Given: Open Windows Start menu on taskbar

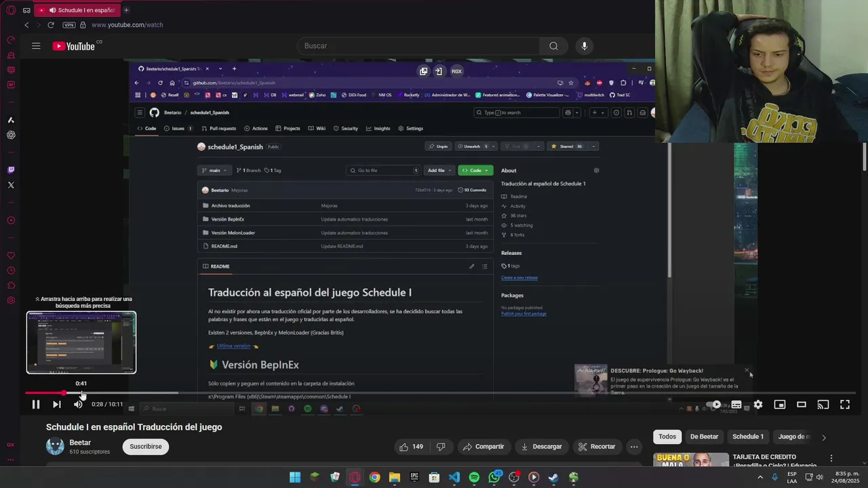Looking at the screenshot, I should pyautogui.click(x=295, y=477).
